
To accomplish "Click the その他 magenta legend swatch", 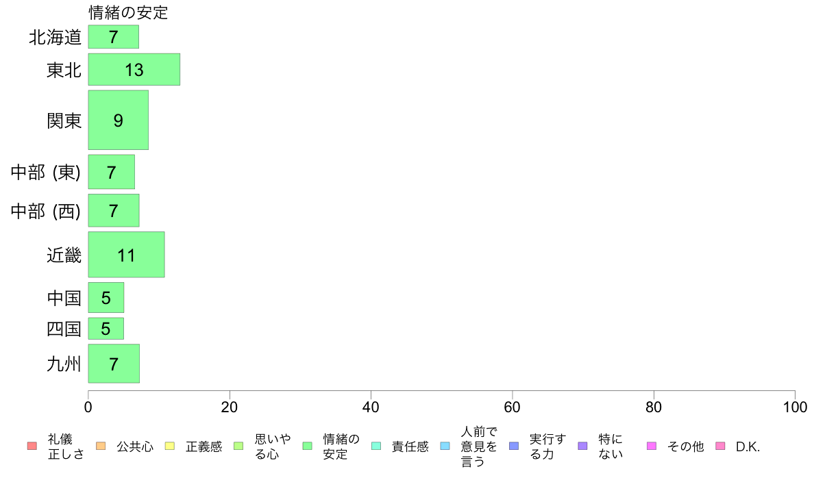I will [652, 446].
